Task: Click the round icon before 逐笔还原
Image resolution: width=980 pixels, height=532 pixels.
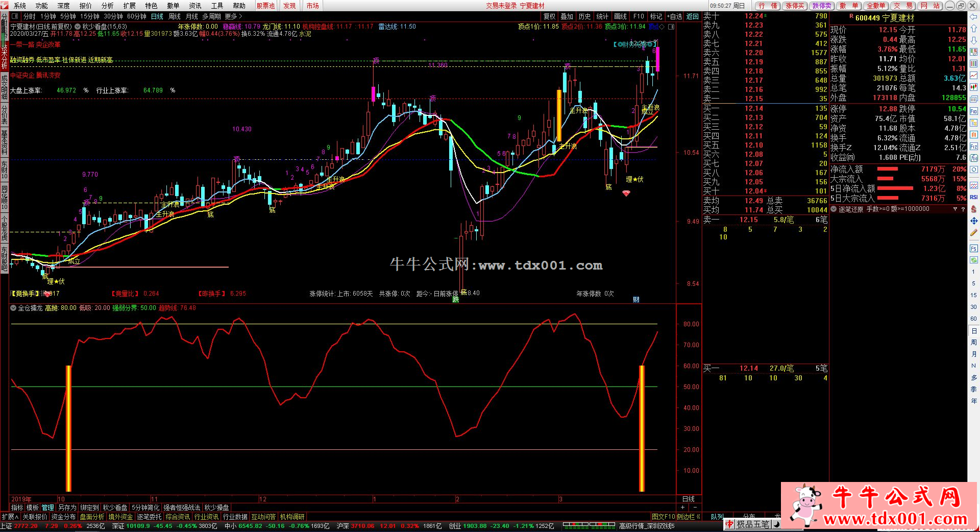Action: tap(834, 209)
